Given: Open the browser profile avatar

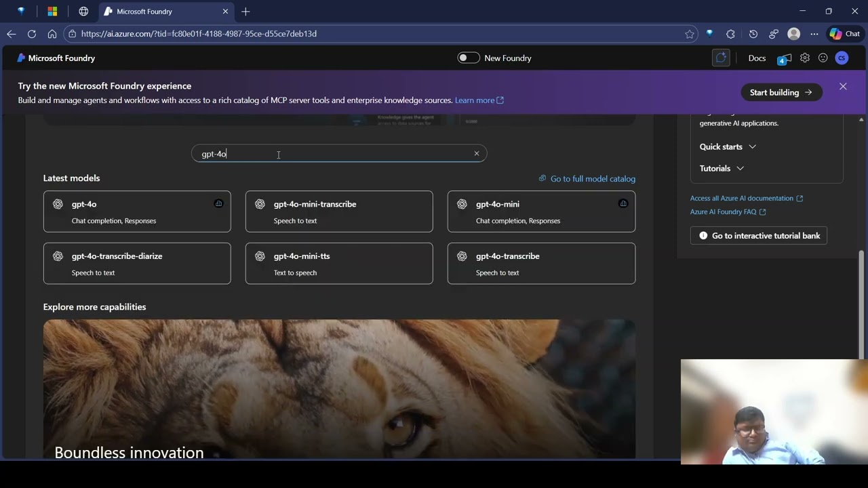Looking at the screenshot, I should point(794,34).
